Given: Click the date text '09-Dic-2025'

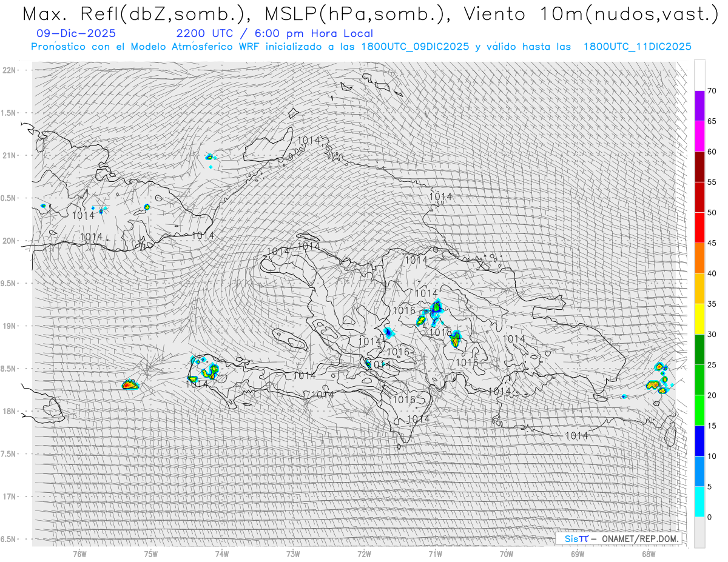Looking at the screenshot, I should click(x=76, y=33).
